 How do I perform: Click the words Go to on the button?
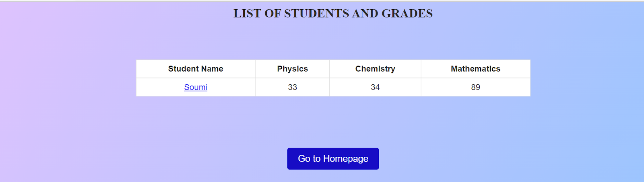coord(309,159)
